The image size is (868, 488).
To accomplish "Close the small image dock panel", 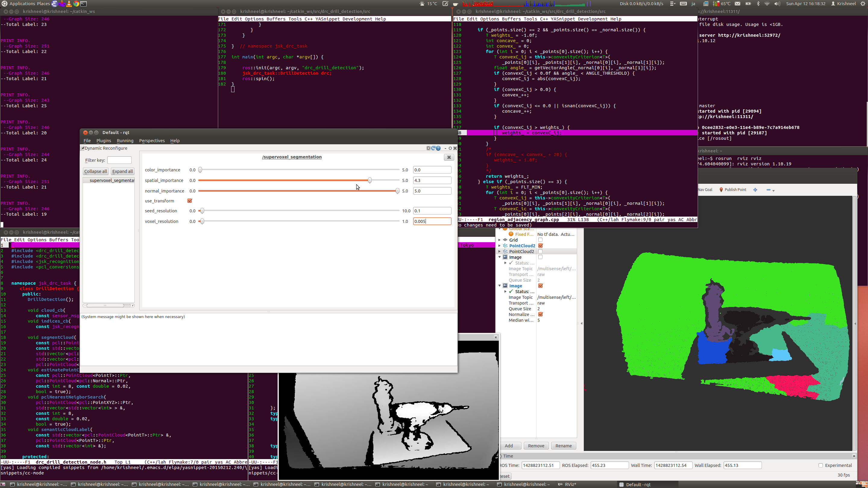I will tap(496, 337).
